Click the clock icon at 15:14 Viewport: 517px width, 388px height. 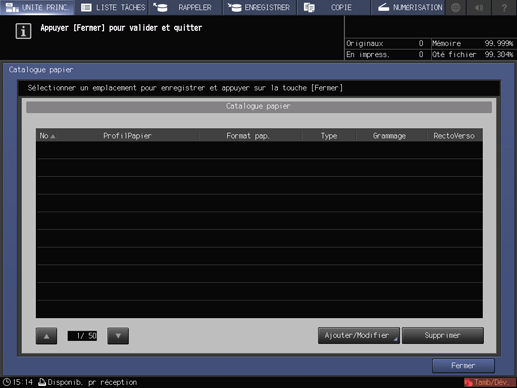7,382
